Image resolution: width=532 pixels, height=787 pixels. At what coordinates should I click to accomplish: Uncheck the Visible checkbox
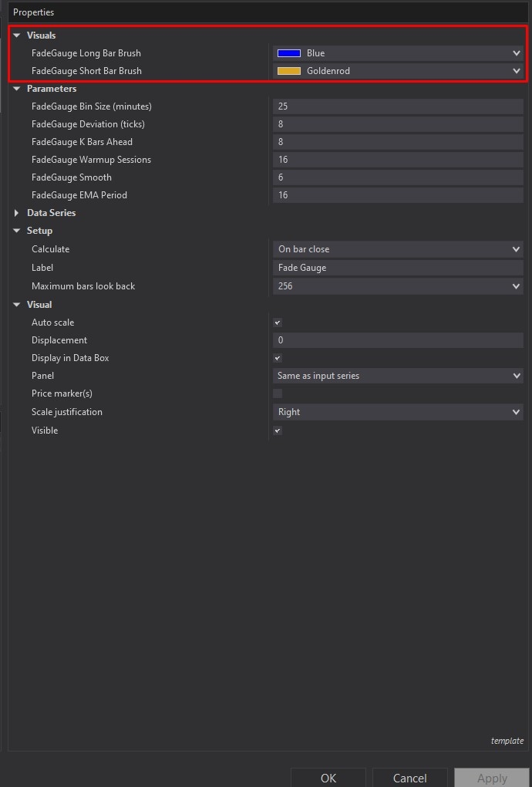tap(278, 431)
